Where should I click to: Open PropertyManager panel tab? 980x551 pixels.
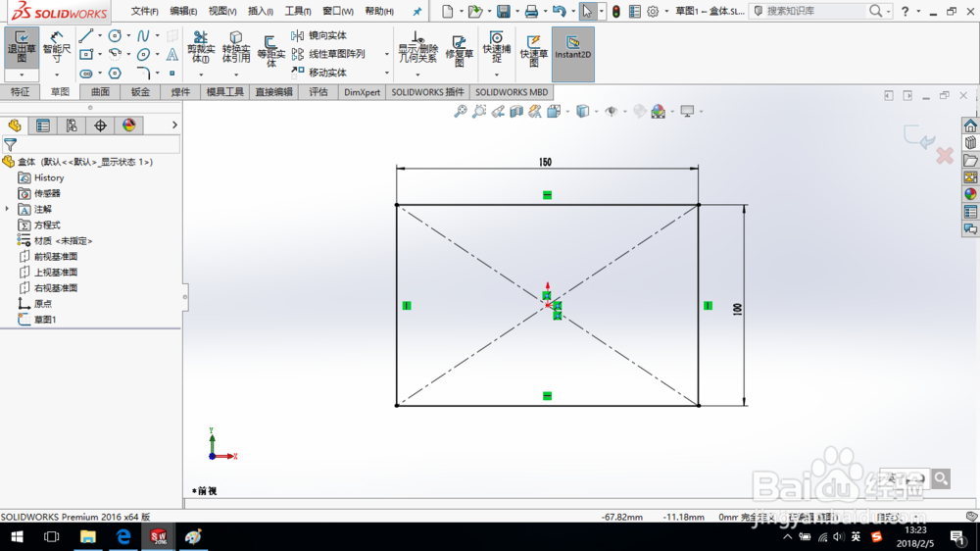coord(42,125)
